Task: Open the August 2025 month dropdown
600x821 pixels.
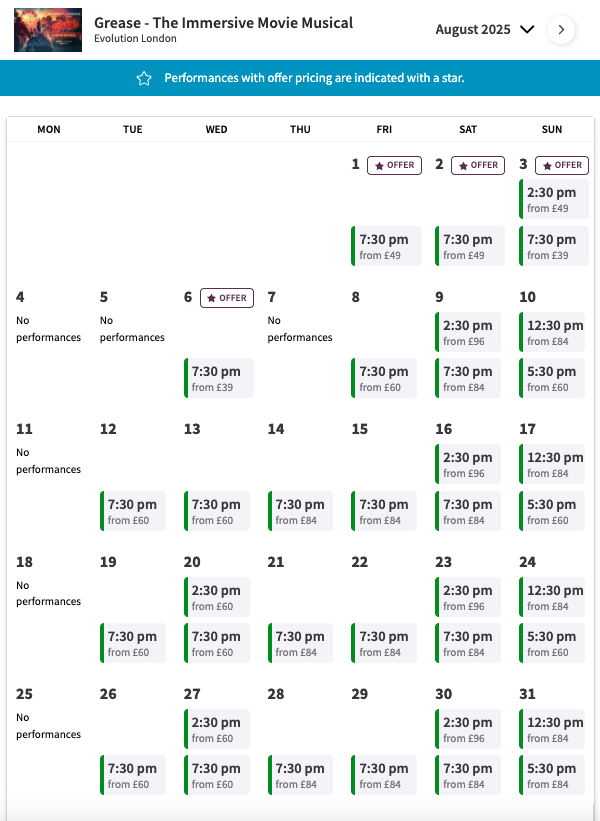Action: (x=485, y=30)
